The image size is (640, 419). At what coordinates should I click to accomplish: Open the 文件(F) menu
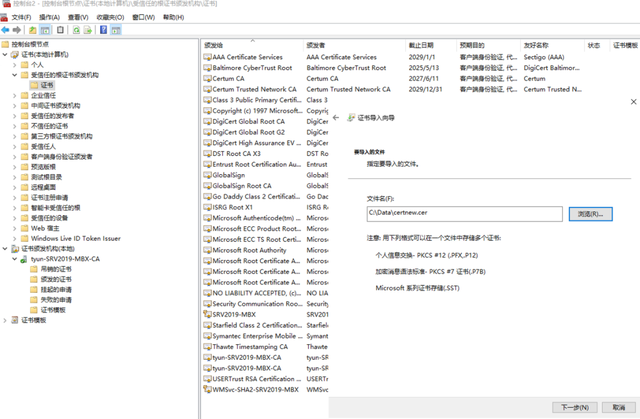pos(21,17)
